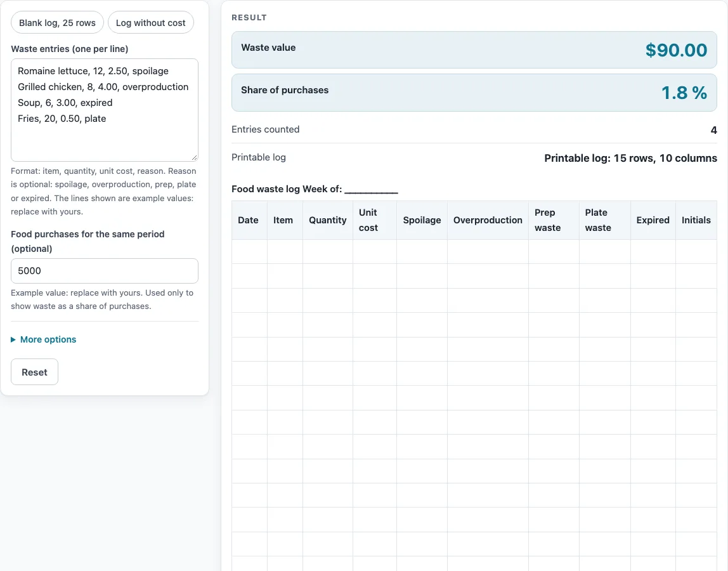Click into the Waste entries text area
This screenshot has width=728, height=571.
coord(105,110)
